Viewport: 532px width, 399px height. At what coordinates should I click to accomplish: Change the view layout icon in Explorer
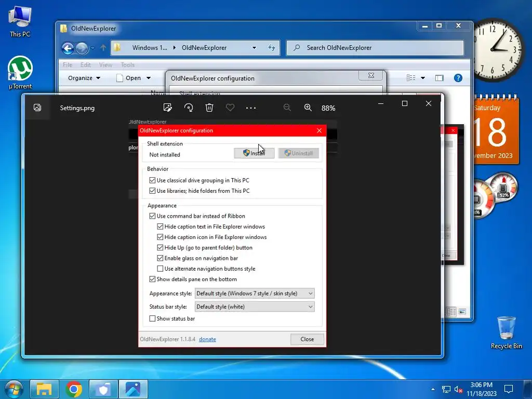pos(411,78)
